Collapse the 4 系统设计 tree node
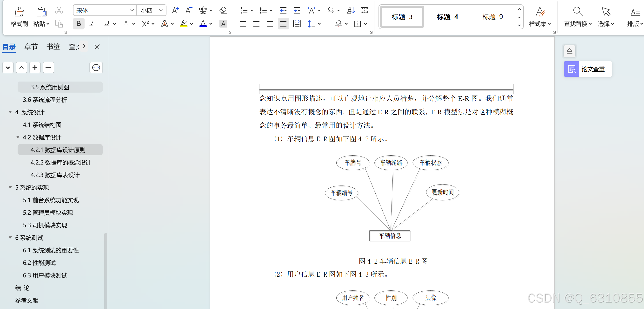Image resolution: width=644 pixels, height=309 pixels. coord(10,112)
